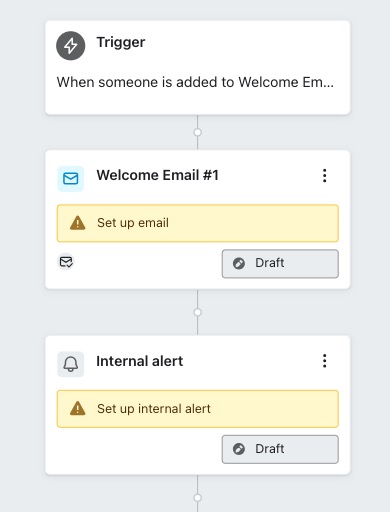The height and width of the screenshot is (512, 390).
Task: Click the smart sending envelope-check icon
Action: tap(66, 262)
